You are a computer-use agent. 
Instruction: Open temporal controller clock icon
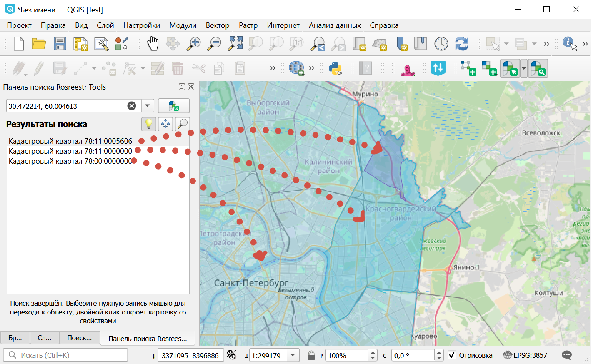(x=441, y=44)
